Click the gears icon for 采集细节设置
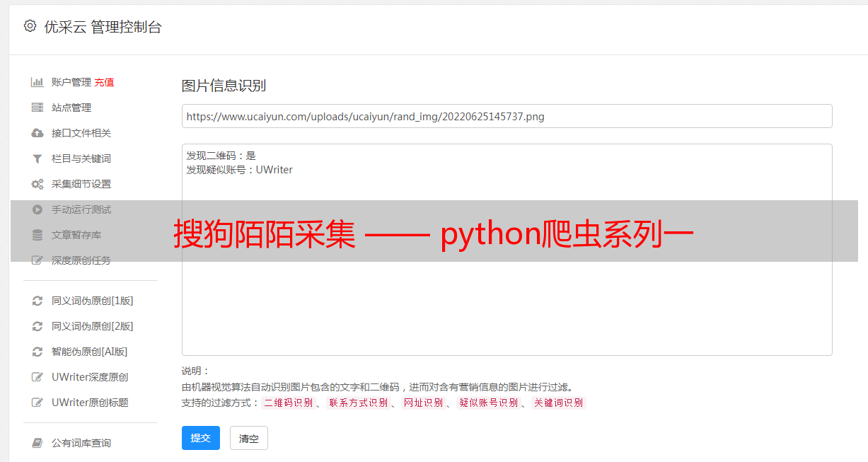Screen dimensions: 868x462 click(37, 184)
